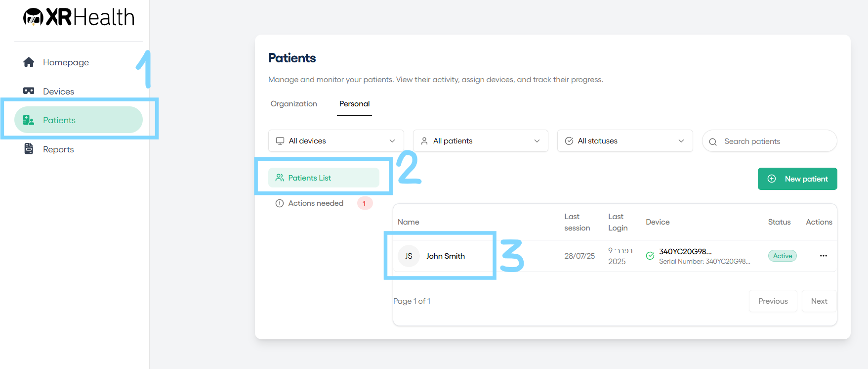Viewport: 868px width, 369px height.
Task: Click the Previous page button
Action: point(773,301)
